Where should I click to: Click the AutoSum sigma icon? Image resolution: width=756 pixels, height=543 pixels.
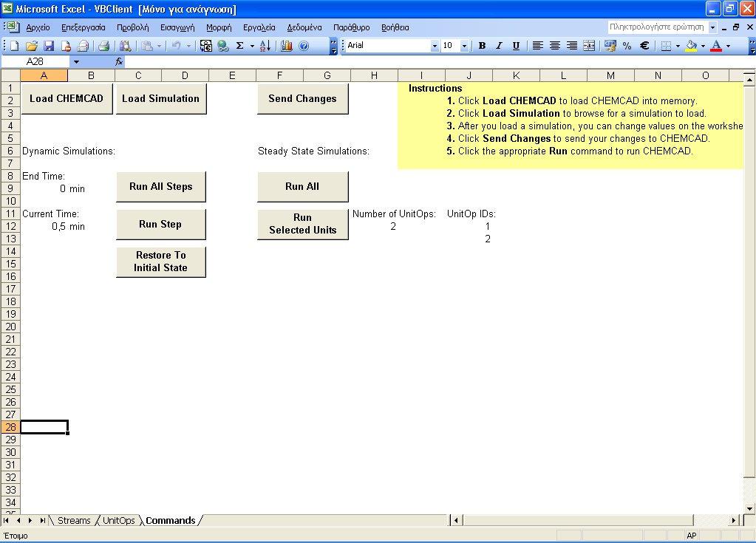pyautogui.click(x=239, y=46)
